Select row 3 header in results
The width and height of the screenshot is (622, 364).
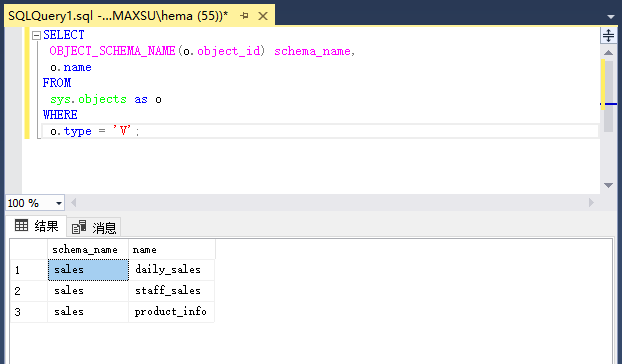(x=29, y=312)
